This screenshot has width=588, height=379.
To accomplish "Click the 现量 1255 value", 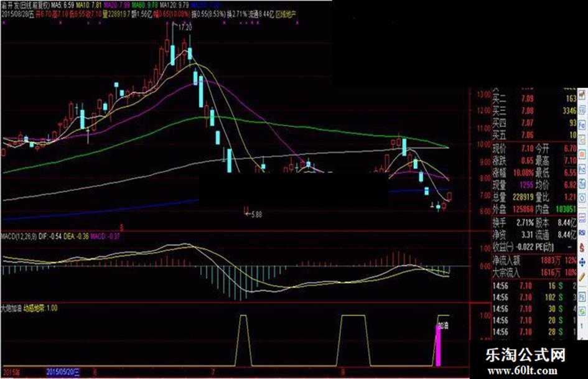I will tap(513, 185).
